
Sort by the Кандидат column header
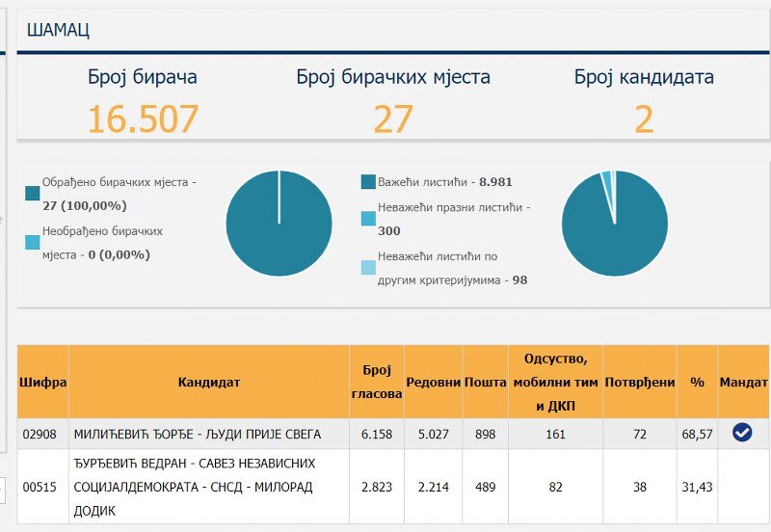208,383
